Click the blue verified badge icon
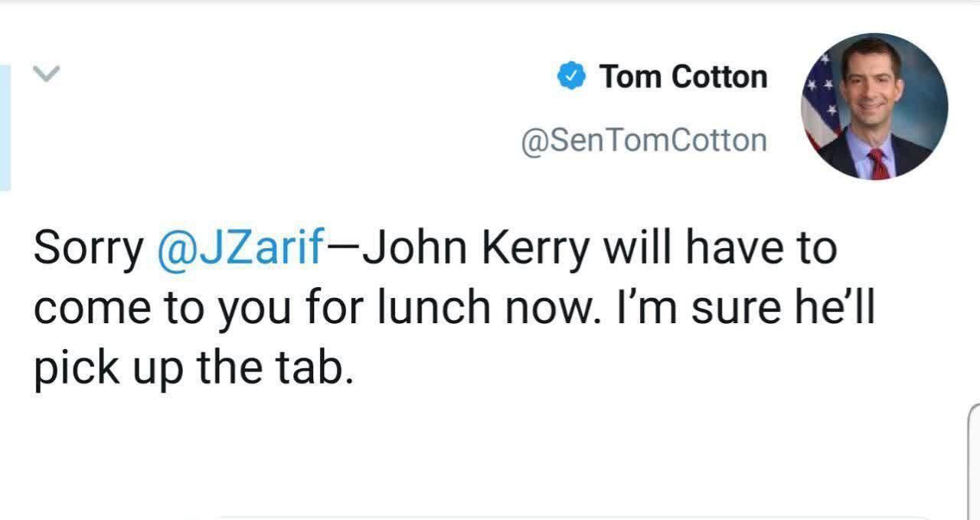980x520 pixels. coord(570,77)
